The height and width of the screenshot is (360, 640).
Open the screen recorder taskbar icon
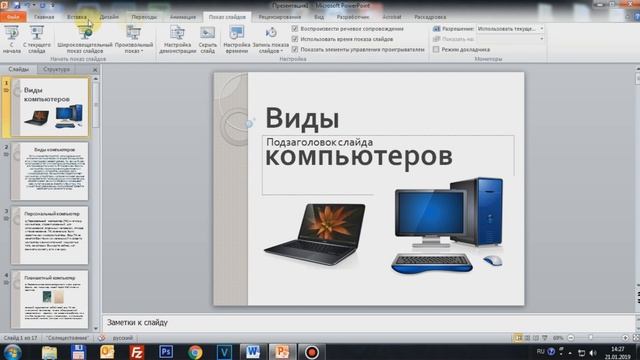click(x=312, y=352)
